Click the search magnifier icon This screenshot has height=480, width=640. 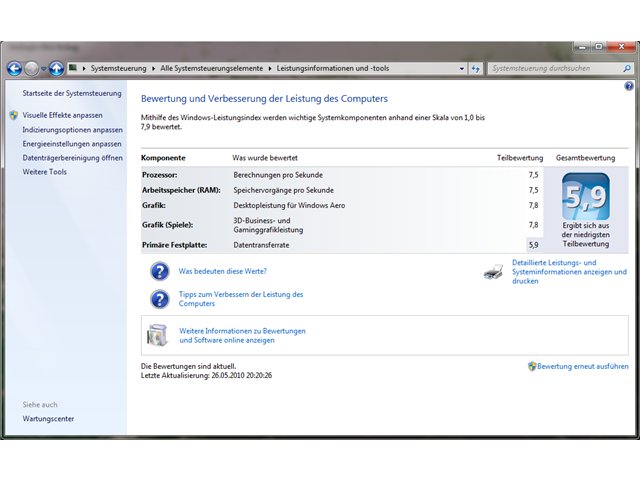tap(627, 69)
